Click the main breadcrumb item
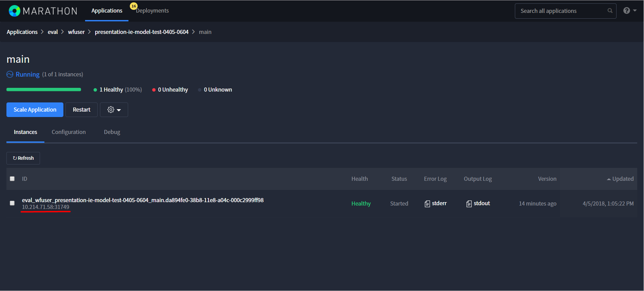The height and width of the screenshot is (291, 644). coord(205,32)
